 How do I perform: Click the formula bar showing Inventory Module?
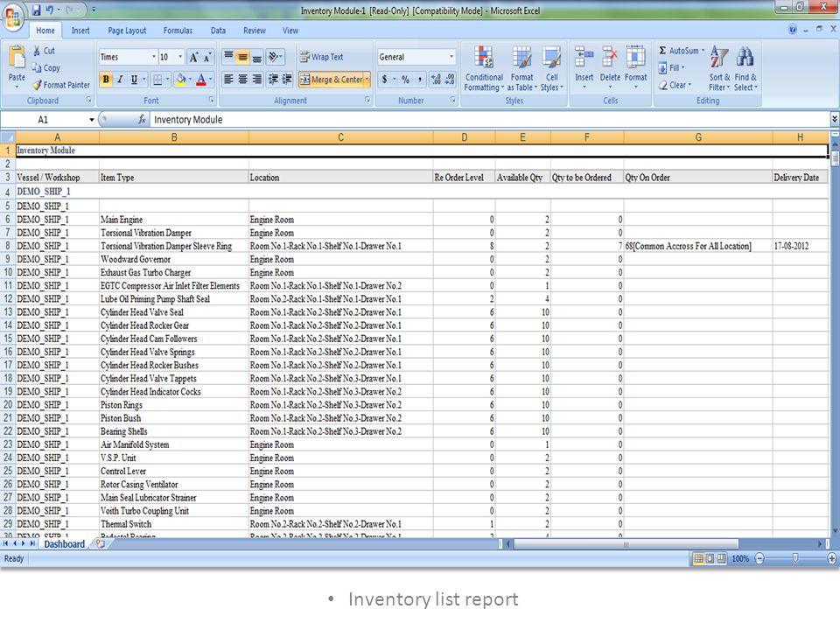click(x=488, y=120)
